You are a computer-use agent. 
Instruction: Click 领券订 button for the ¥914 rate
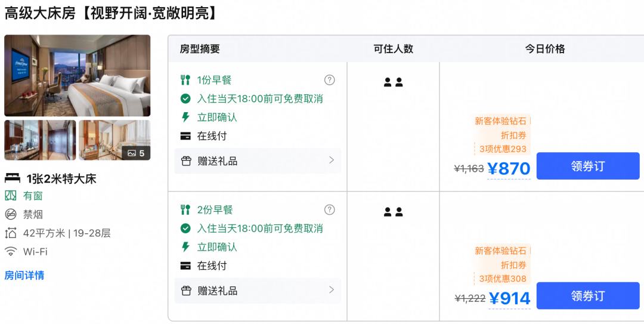(x=588, y=295)
